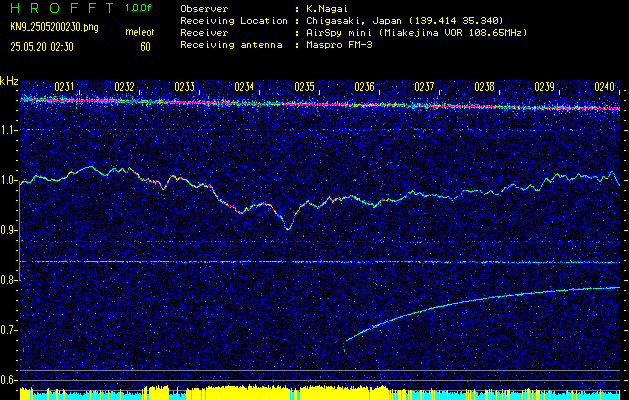Click the date stamp 25.05.20 02:30
629x400 pixels.
tap(42, 47)
